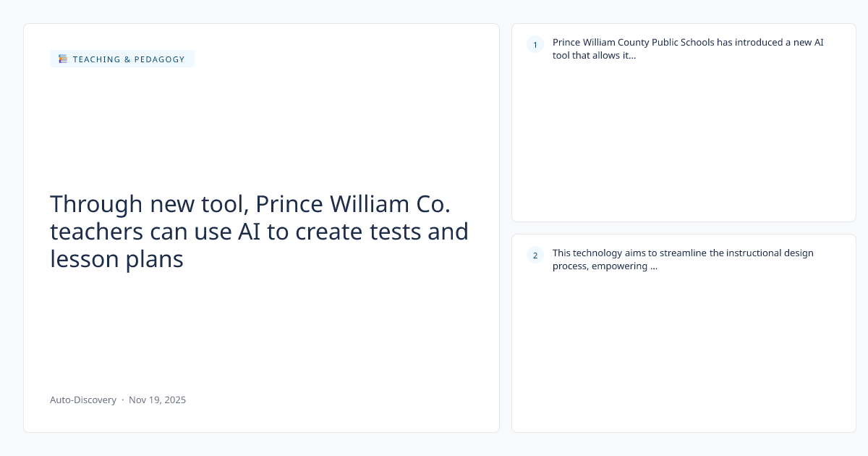
Task: Click the Nov 19, 2025 date
Action: coord(157,400)
